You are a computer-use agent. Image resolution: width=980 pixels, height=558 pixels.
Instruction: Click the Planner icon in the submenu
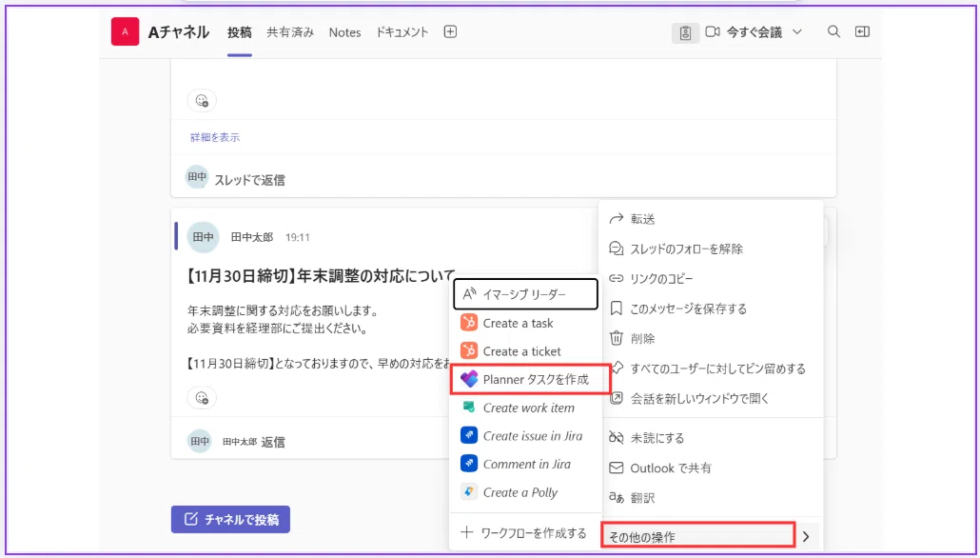[469, 379]
